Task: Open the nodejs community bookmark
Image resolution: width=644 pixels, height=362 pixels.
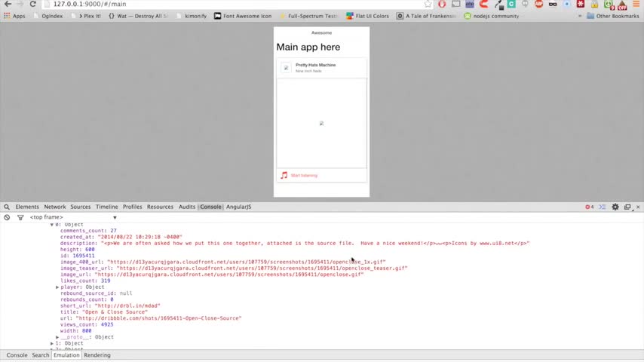Action: (x=491, y=16)
